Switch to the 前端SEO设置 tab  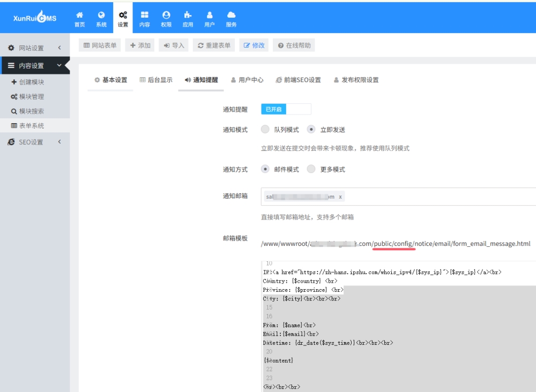point(299,80)
